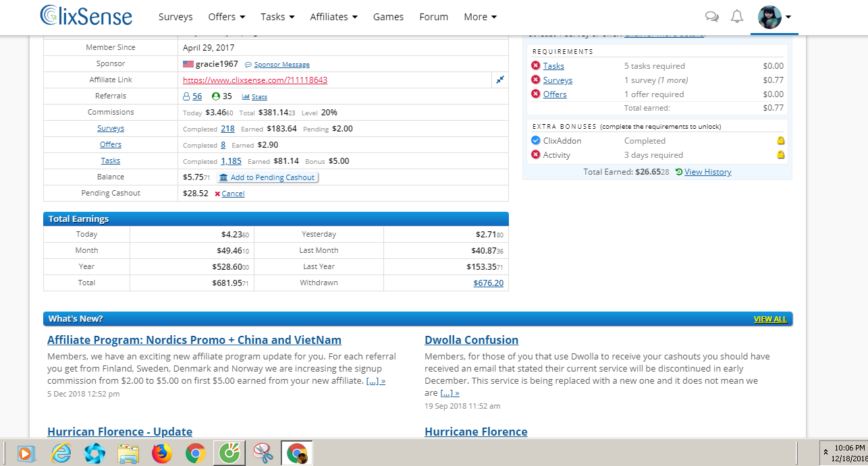Click the red X beside Tasks requirement
Viewport: 868px width, 466px height.
click(x=535, y=65)
